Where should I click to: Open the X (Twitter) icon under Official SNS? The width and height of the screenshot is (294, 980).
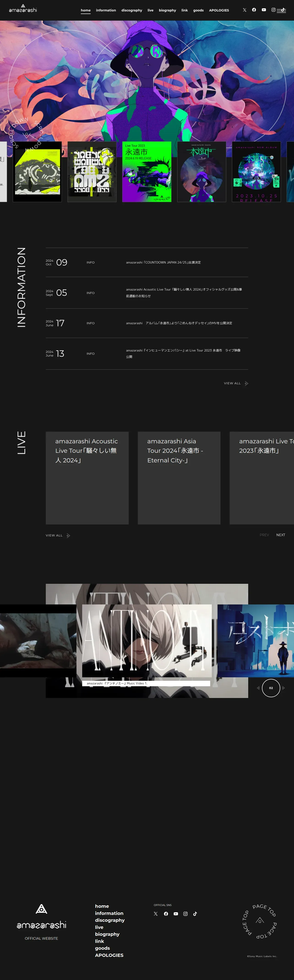click(x=155, y=914)
